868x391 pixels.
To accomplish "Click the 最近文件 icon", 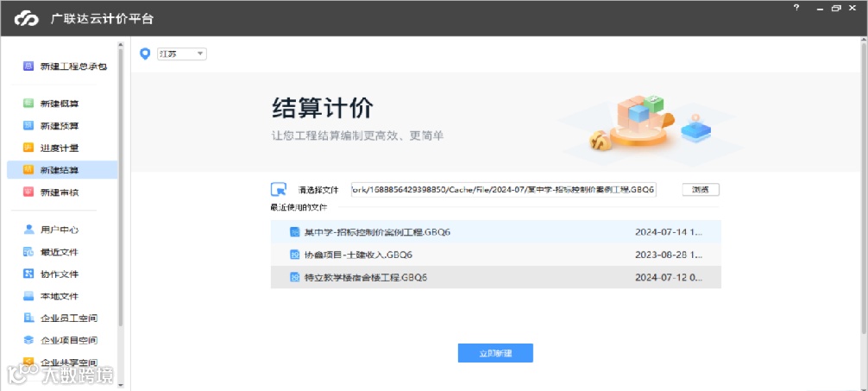I will [28, 251].
